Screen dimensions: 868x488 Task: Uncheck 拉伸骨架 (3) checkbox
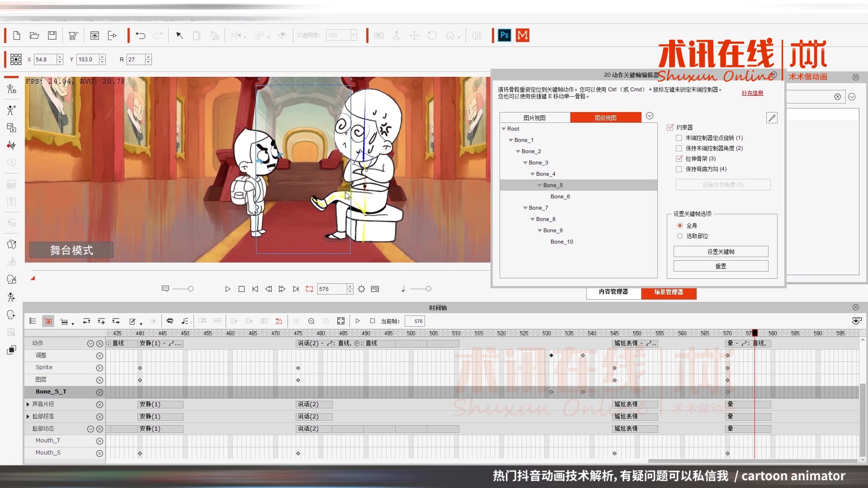[x=679, y=159]
